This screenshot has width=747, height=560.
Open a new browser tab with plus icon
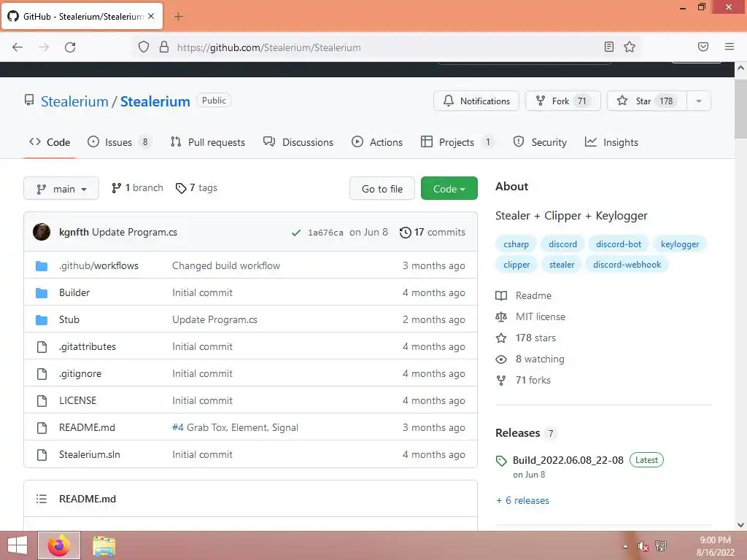tap(178, 17)
